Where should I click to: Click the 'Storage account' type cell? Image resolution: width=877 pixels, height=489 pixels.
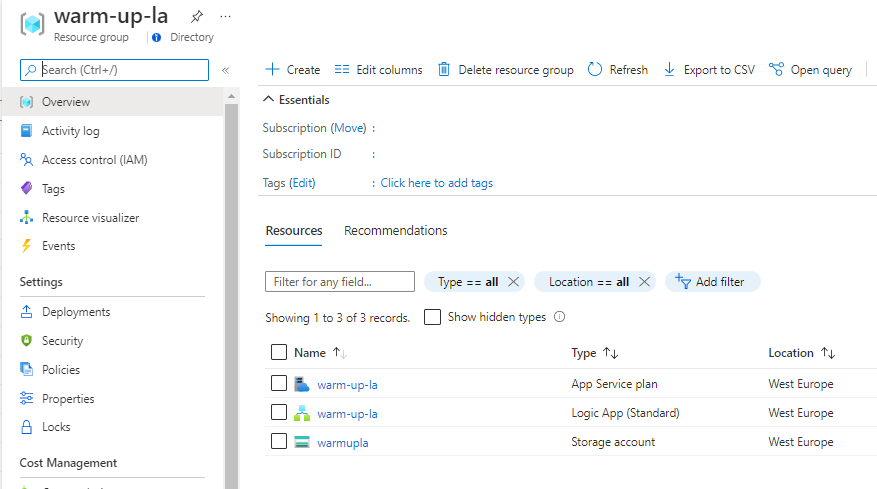pos(613,442)
